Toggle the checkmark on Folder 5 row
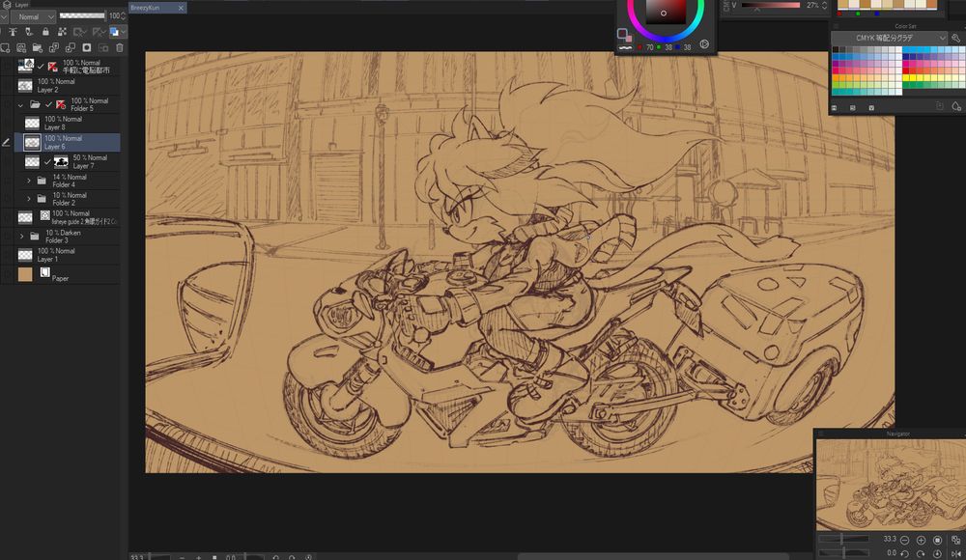966x560 pixels. (48, 104)
